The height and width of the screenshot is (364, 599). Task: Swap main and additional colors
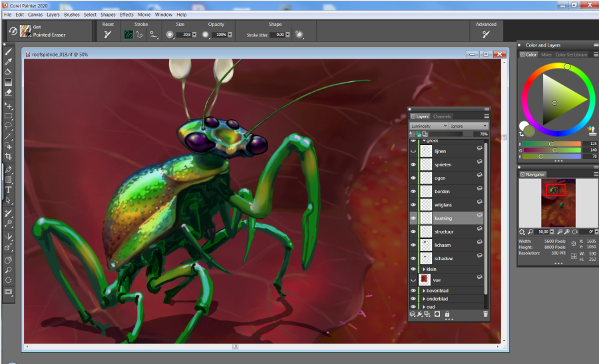[x=522, y=134]
